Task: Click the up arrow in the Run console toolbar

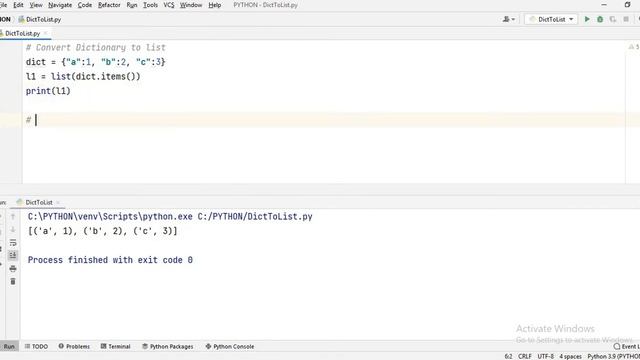Action: [13, 217]
